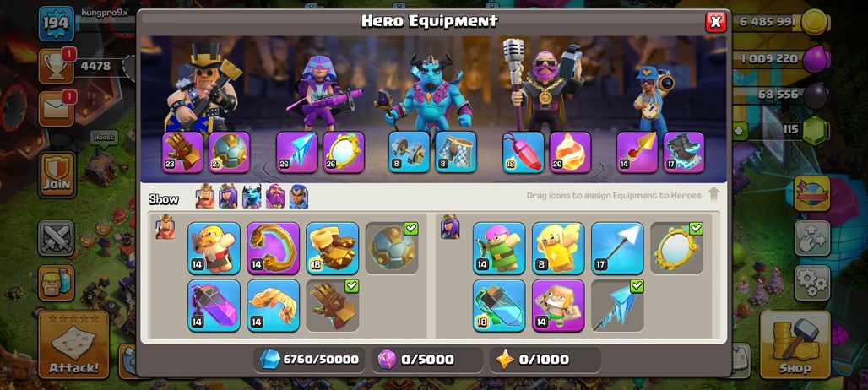Select the Barbarian Puppet equipment
868x390 pixels.
(x=214, y=248)
